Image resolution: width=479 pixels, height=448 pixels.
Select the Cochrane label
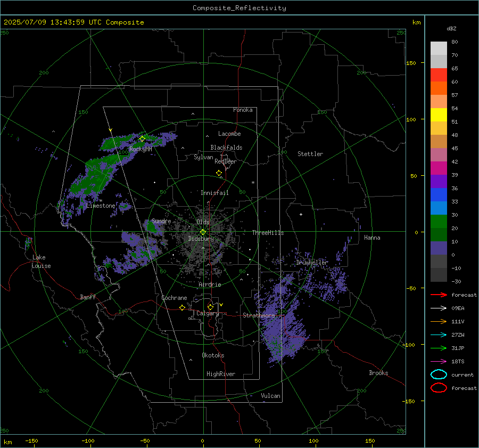click(174, 298)
